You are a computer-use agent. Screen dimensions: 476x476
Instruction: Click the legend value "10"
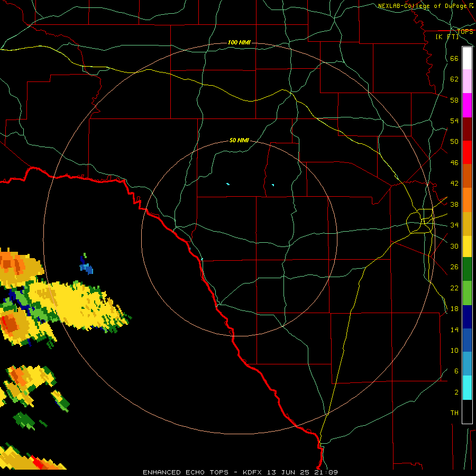pos(454,350)
